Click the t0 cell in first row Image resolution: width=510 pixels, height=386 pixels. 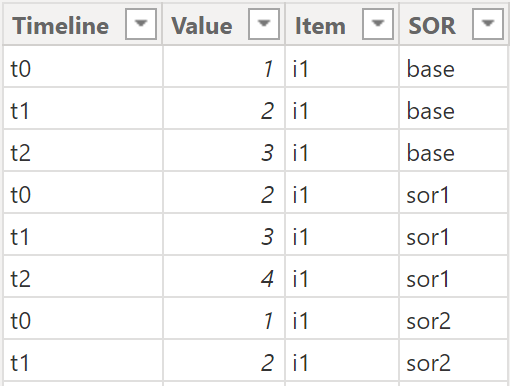(x=83, y=66)
